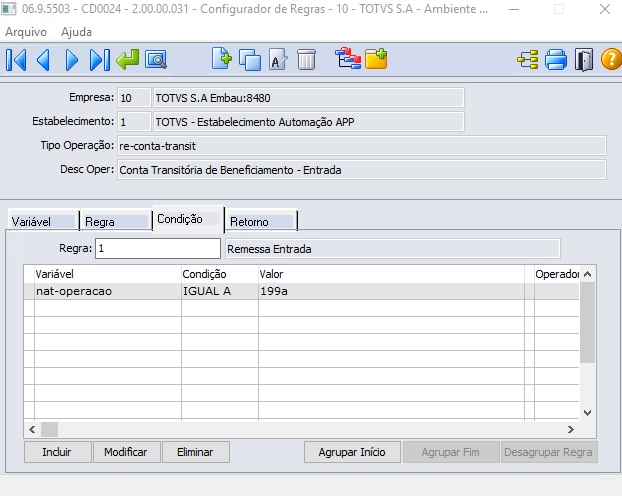Click the horizontal scroll left arrow
This screenshot has width=622, height=496.
(32, 429)
